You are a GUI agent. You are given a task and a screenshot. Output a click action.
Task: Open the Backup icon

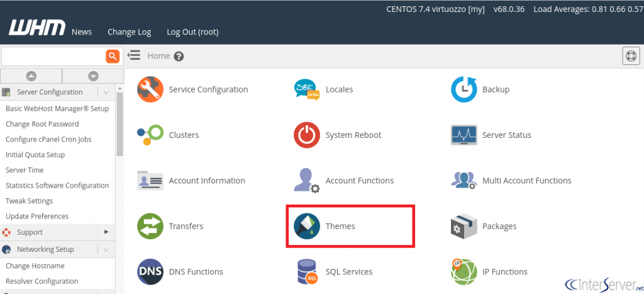[464, 89]
